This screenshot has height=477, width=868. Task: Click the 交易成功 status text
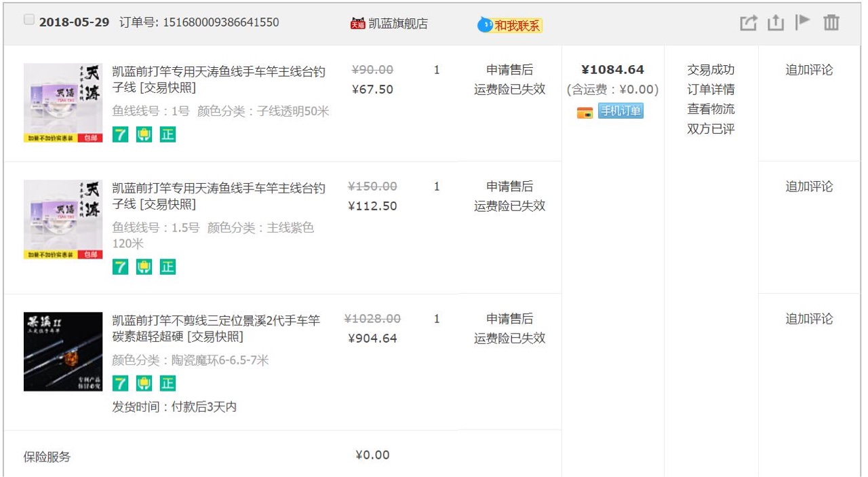[711, 70]
